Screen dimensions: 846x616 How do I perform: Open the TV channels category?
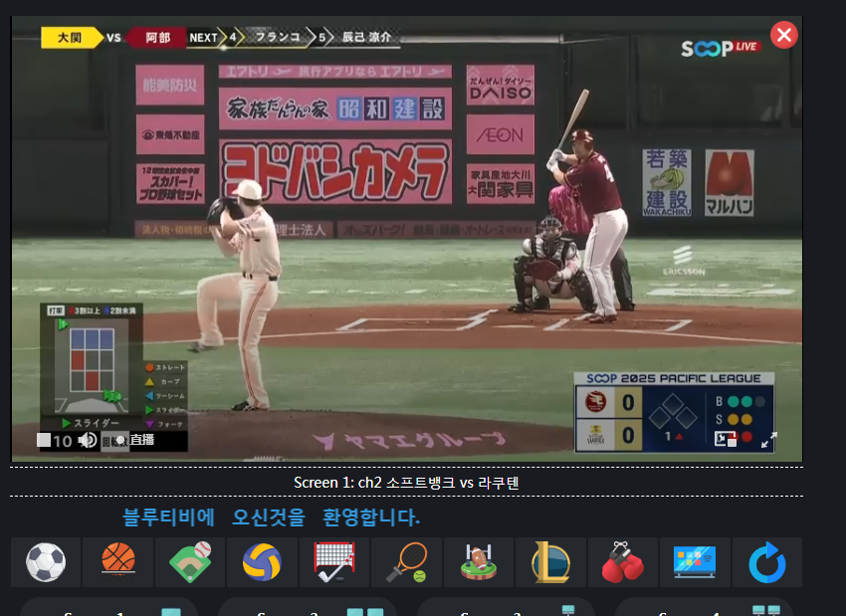pyautogui.click(x=695, y=562)
